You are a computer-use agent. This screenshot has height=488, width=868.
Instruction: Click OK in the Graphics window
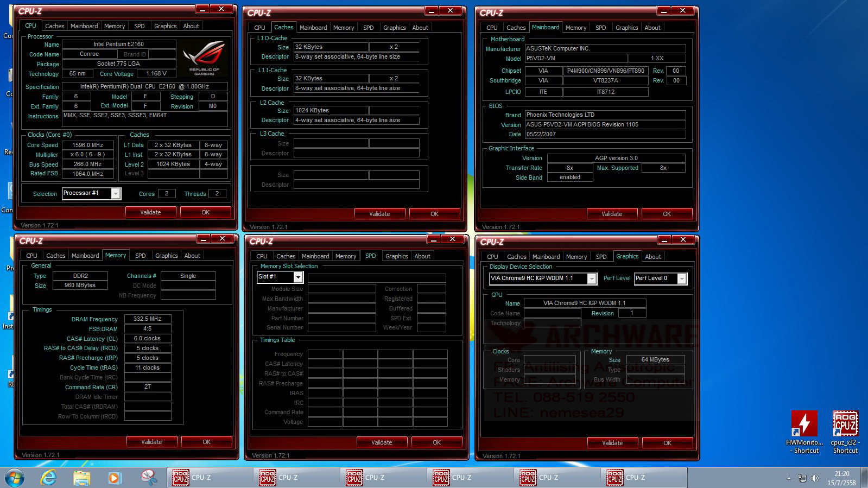[x=667, y=443]
